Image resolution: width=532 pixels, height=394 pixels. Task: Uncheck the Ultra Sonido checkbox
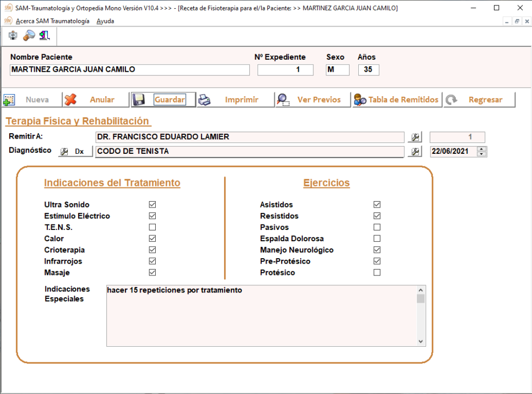tap(153, 204)
